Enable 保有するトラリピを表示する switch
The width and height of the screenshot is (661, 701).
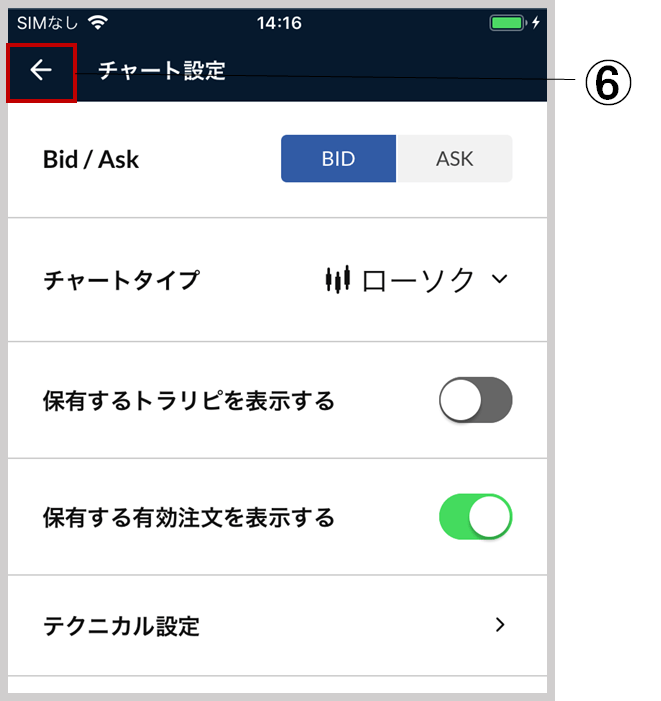coord(476,400)
